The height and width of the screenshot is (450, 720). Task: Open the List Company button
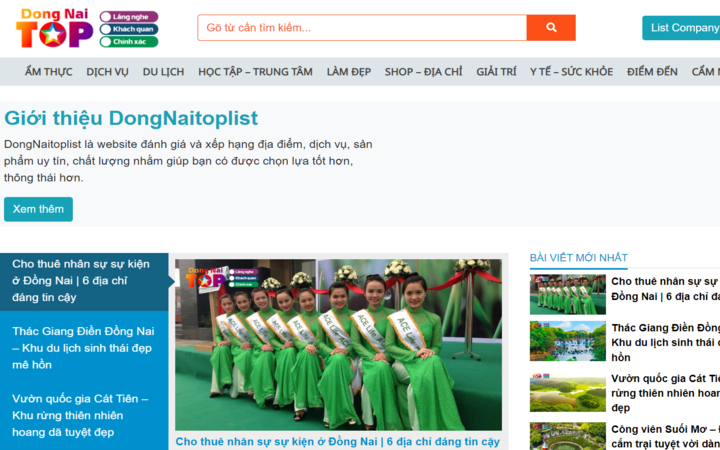pyautogui.click(x=681, y=28)
